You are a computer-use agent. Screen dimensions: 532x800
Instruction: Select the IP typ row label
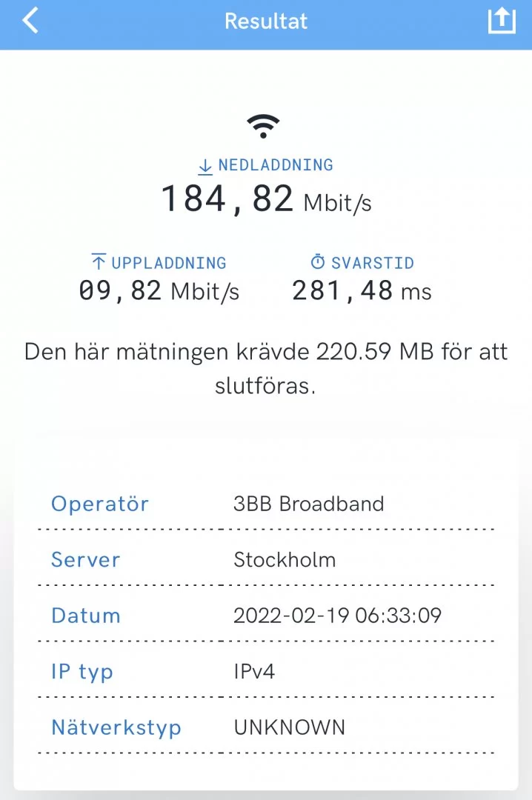click(x=82, y=672)
